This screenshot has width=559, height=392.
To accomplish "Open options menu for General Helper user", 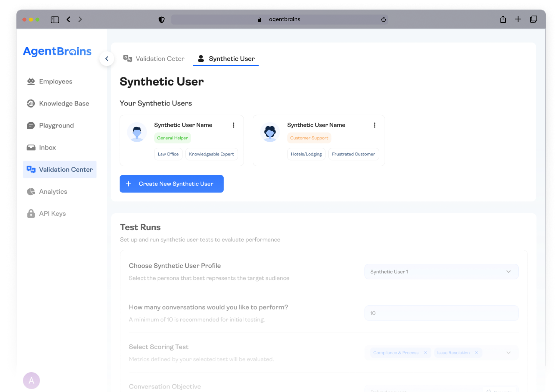I will [233, 125].
